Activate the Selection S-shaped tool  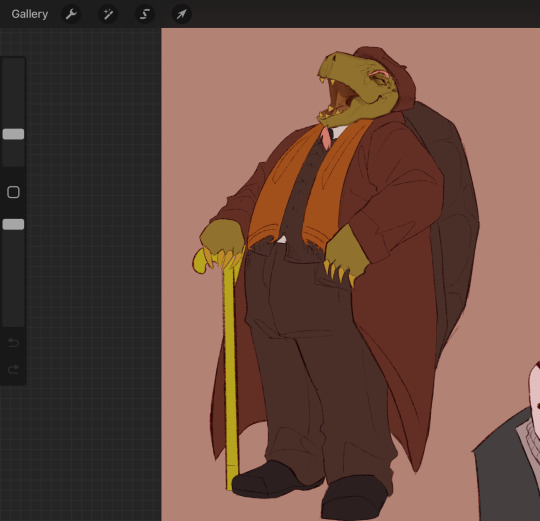tap(145, 14)
